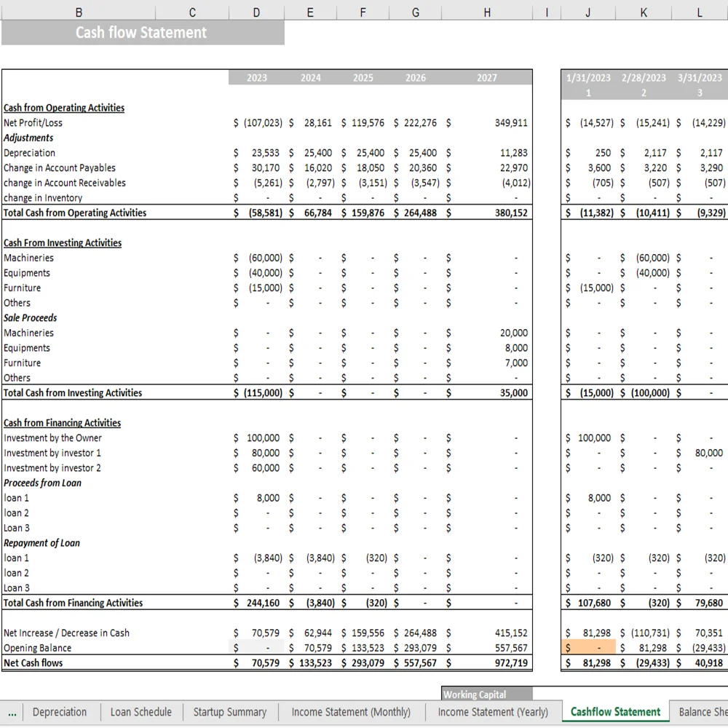
Task: Switch to the Depreciation sheet tab
Action: (x=61, y=712)
